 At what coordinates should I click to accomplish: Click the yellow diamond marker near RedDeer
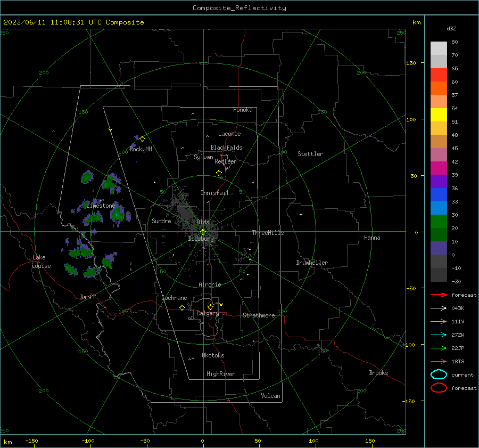(219, 173)
